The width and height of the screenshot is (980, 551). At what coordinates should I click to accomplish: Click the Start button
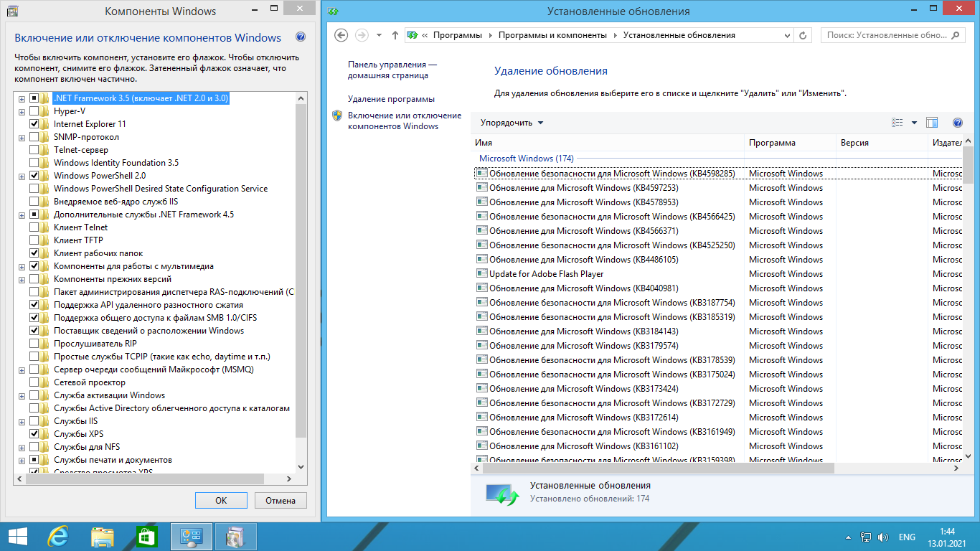click(x=17, y=536)
